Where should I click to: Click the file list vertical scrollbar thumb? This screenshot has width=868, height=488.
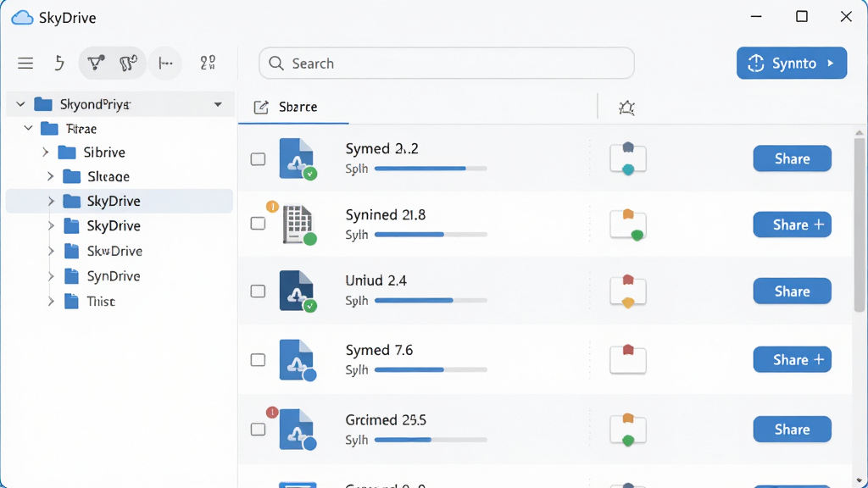coord(860,225)
